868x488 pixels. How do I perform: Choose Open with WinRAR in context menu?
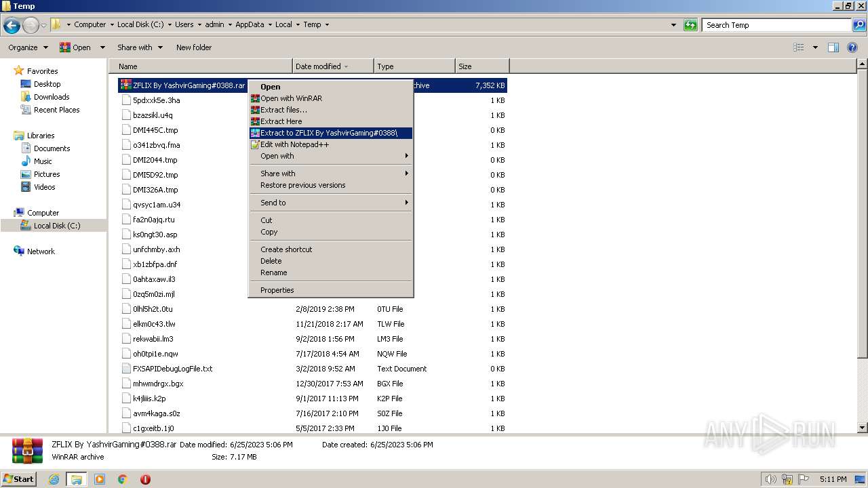(x=331, y=98)
